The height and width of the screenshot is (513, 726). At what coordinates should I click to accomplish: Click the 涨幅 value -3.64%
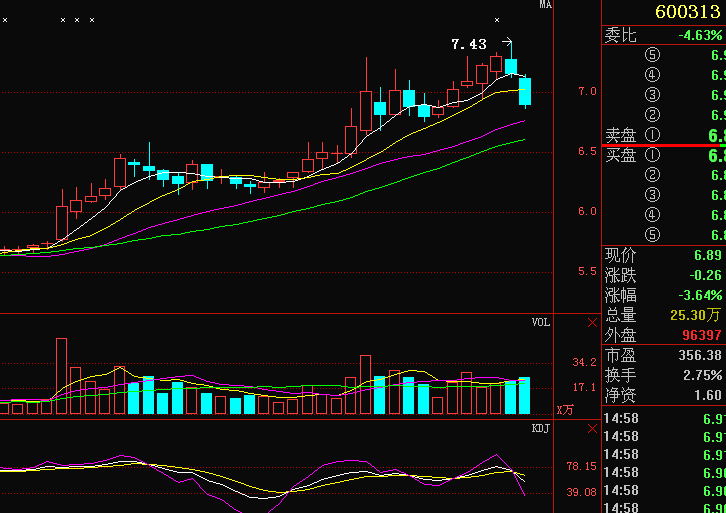point(700,295)
